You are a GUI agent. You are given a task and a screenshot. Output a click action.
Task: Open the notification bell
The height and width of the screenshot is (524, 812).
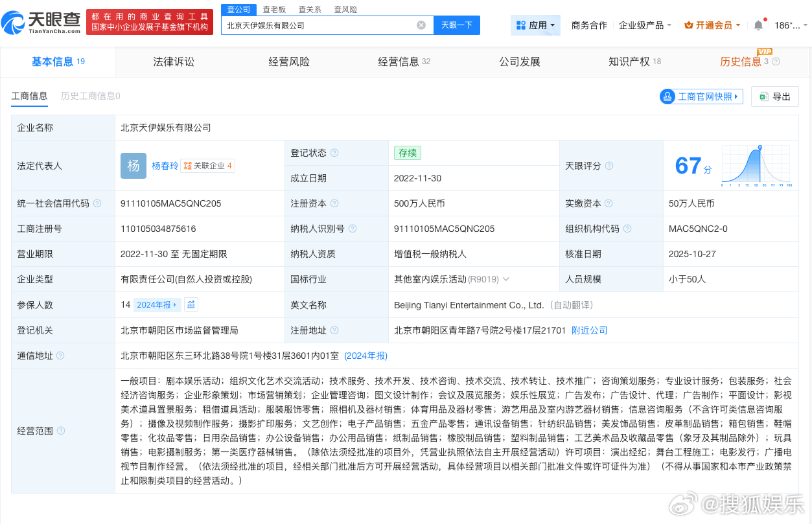(758, 25)
